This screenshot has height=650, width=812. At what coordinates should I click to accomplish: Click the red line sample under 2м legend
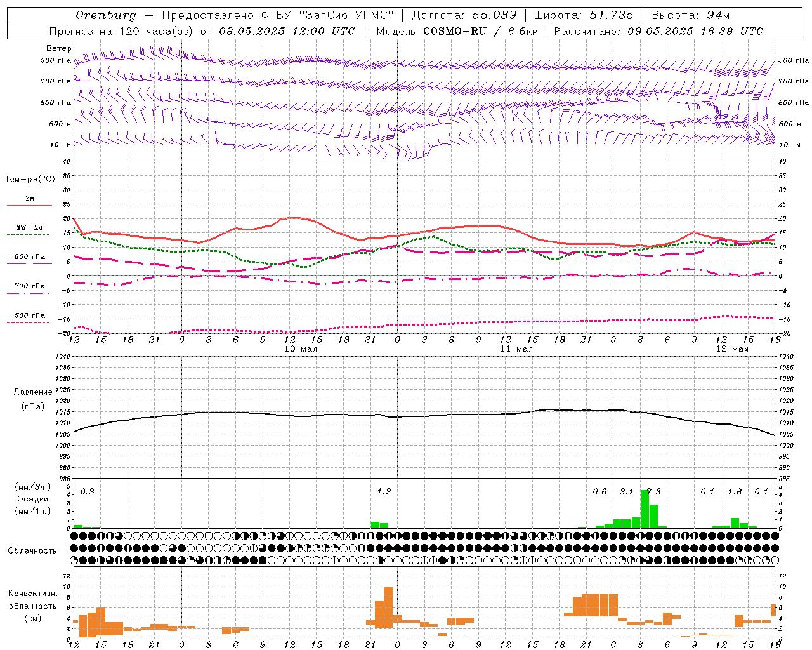coord(30,205)
